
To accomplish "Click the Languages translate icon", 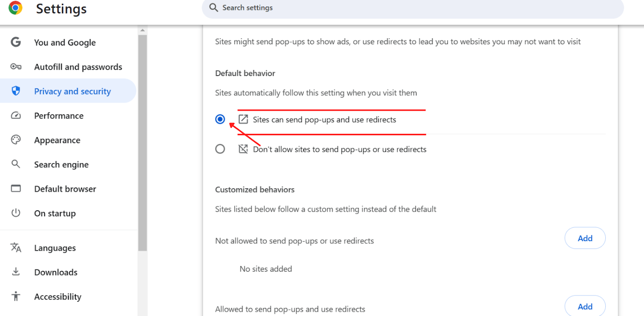I will coord(16,248).
